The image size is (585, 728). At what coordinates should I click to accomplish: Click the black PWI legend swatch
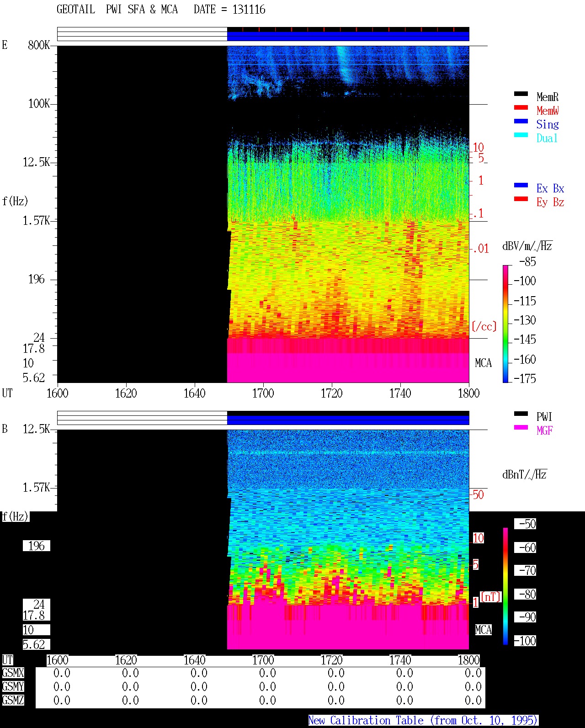[521, 414]
